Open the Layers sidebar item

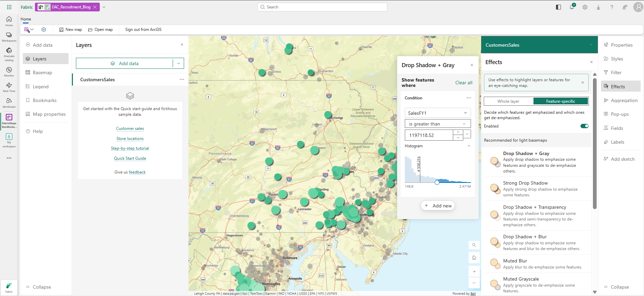[46, 59]
